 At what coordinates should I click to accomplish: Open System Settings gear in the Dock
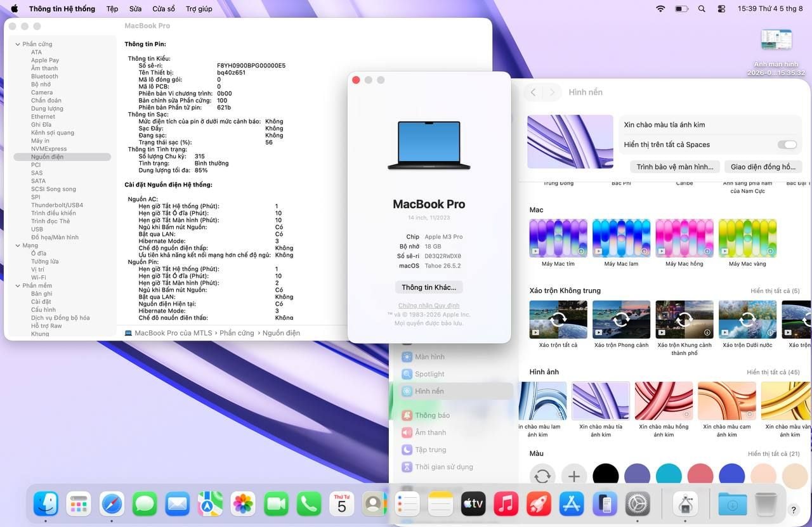(x=638, y=504)
